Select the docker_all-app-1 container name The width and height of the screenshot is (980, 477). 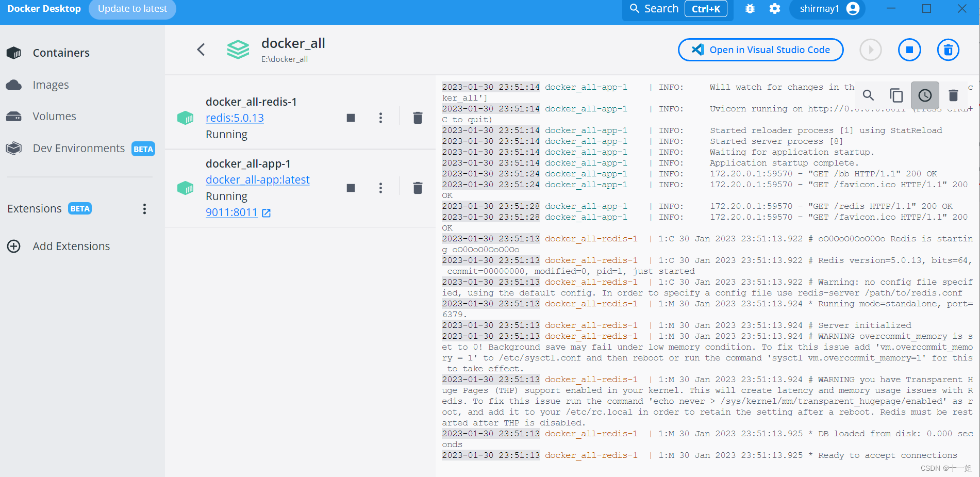(248, 164)
